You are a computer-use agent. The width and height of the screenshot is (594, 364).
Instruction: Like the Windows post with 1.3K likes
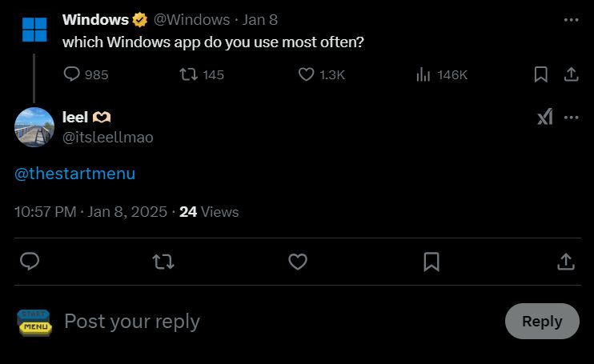click(307, 74)
